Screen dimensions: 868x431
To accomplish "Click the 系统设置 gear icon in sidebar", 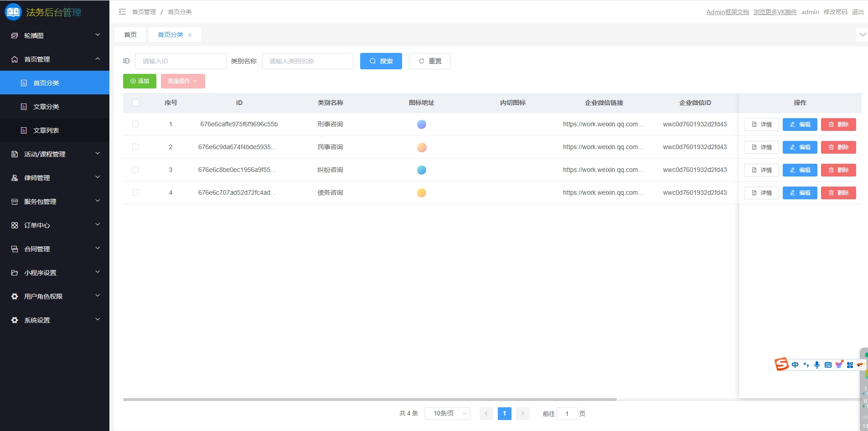I will (x=15, y=320).
